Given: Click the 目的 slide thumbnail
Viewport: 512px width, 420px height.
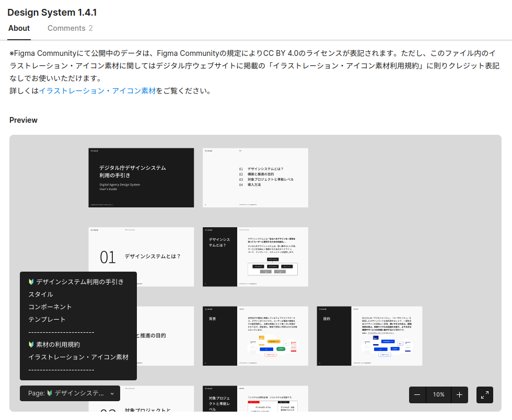Looking at the screenshot, I should 369,336.
